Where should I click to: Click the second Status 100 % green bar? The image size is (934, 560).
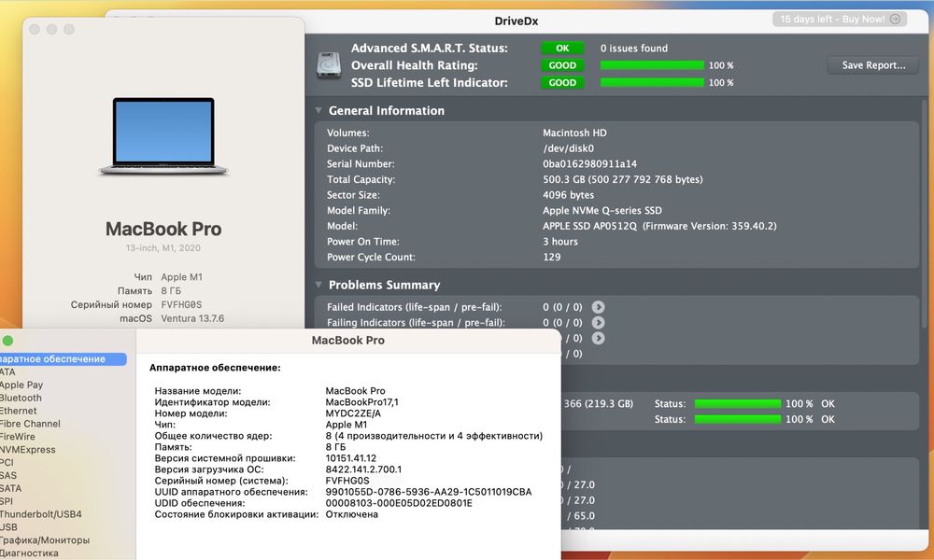click(738, 419)
